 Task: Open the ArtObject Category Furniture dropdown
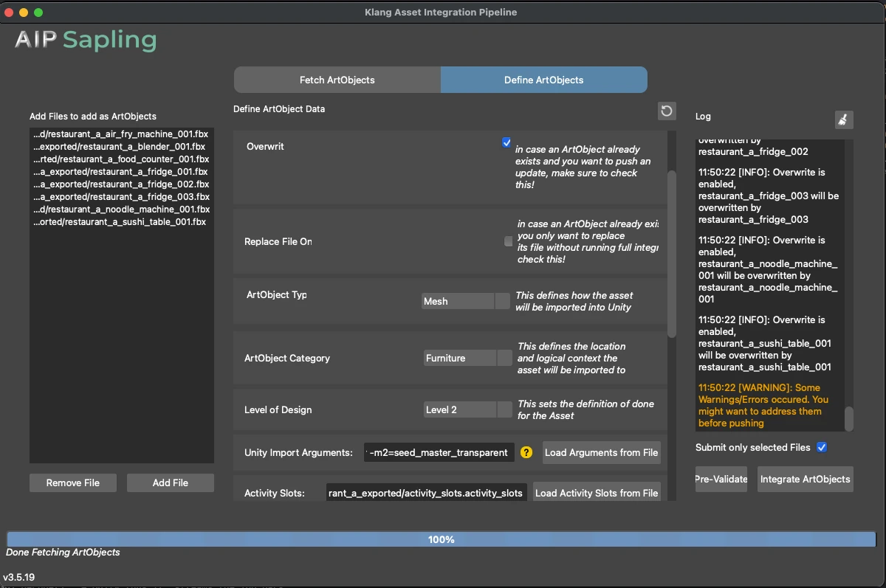click(468, 358)
